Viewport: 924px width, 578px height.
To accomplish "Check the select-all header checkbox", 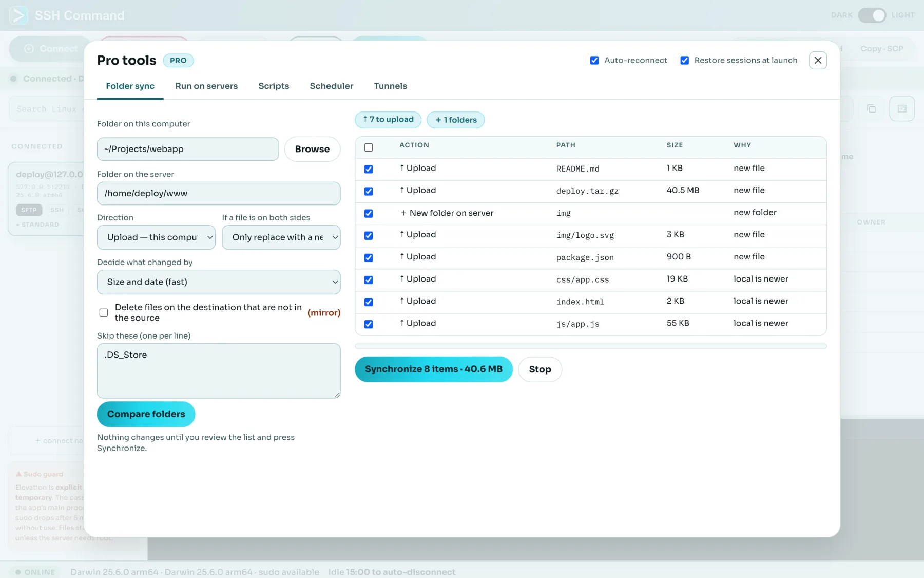I will (369, 147).
